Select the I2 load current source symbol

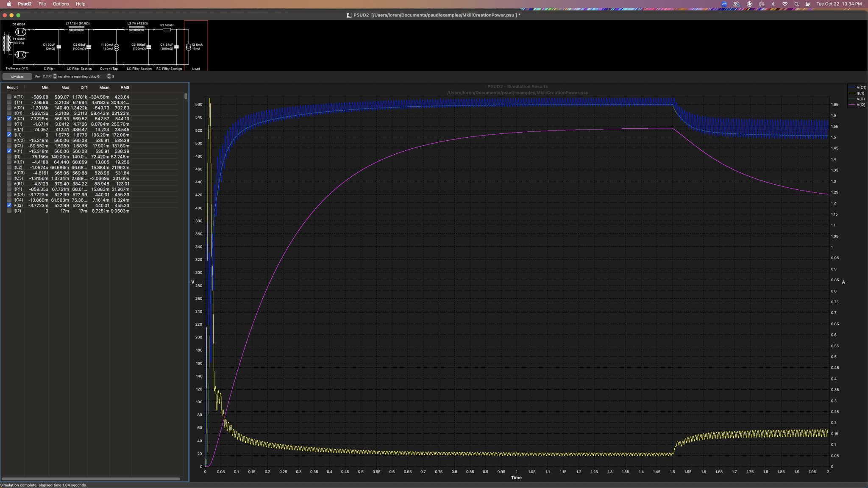pyautogui.click(x=189, y=47)
